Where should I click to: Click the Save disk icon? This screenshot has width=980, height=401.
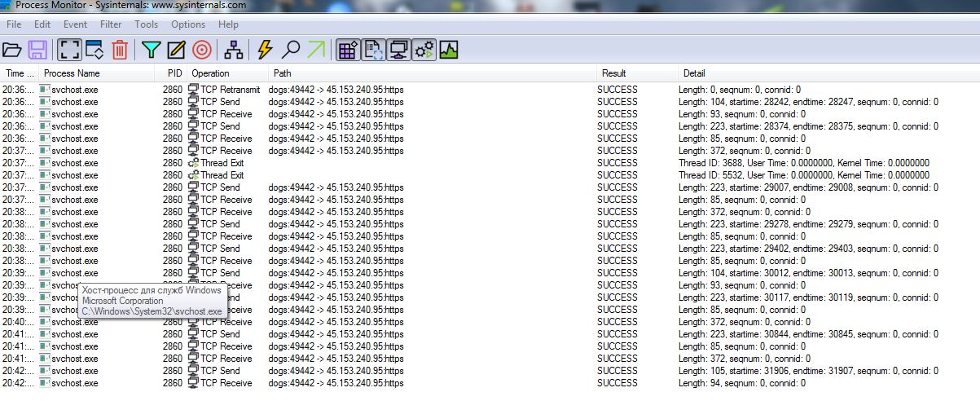[x=37, y=50]
